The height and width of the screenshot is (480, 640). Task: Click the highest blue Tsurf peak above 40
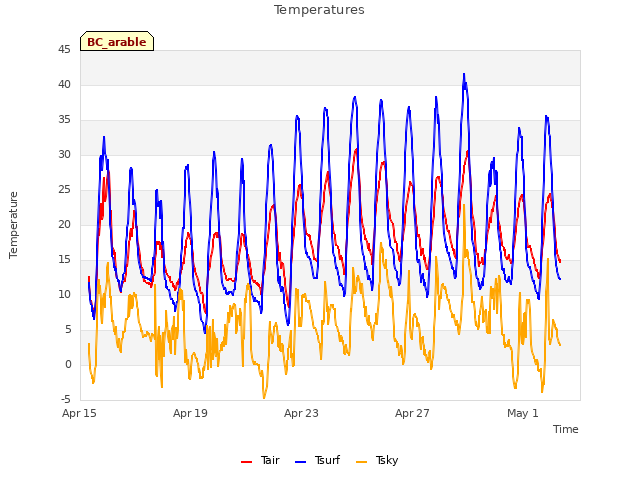pos(464,74)
